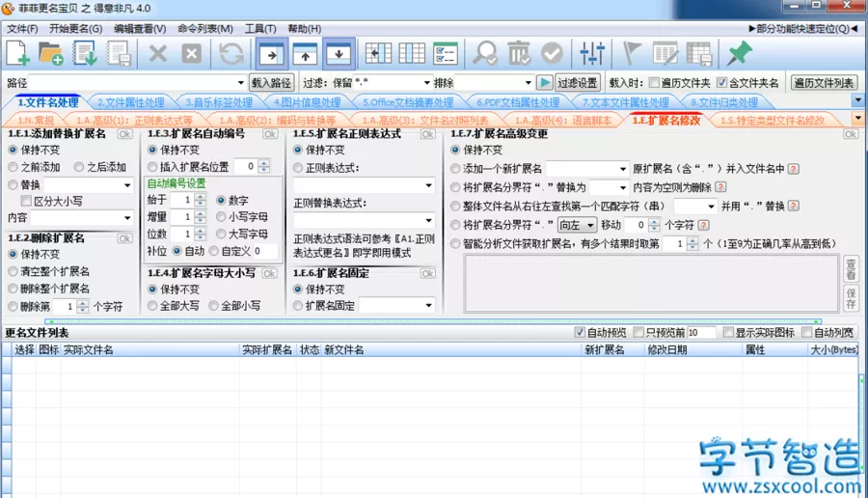
Task: Click Ok button for 1.E.1.添加替换扩展名
Action: click(x=124, y=133)
